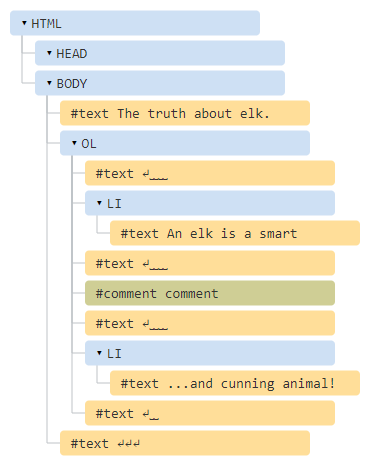Collapse the HTML node triangle
The height and width of the screenshot is (470, 384).
click(24, 23)
